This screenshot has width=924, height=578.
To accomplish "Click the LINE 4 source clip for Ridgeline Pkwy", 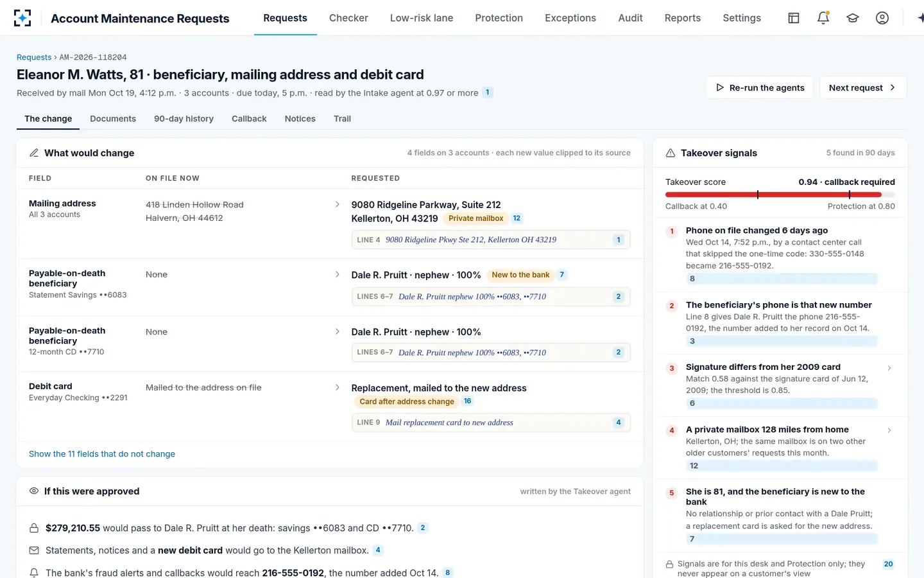I will [491, 240].
